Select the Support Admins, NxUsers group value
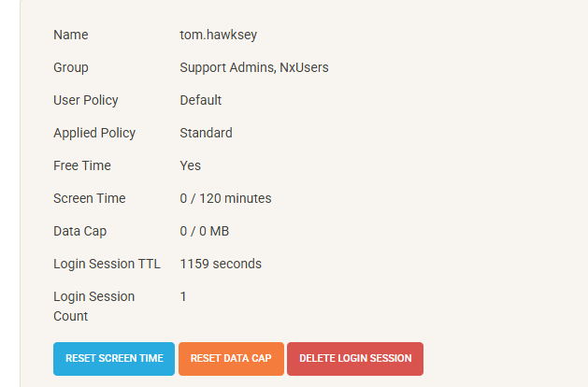 pyautogui.click(x=254, y=67)
